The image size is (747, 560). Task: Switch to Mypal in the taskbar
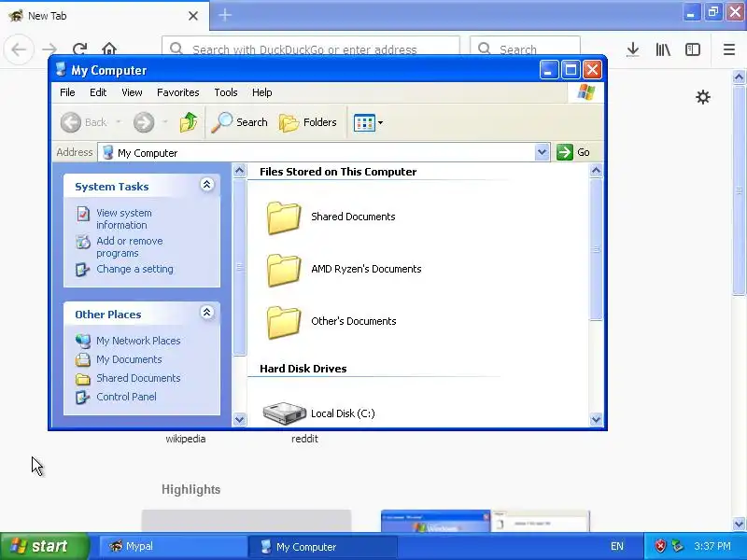173,546
